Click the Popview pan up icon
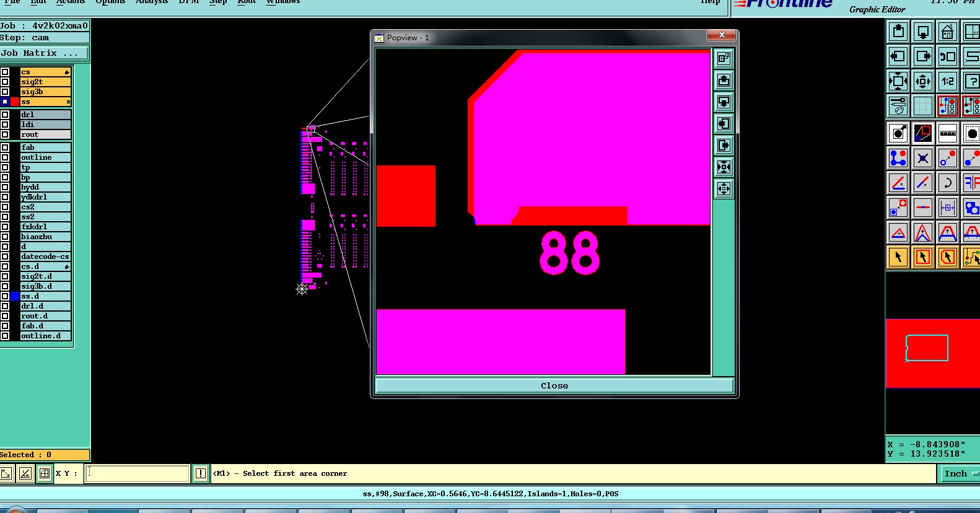The image size is (980, 513). tap(724, 80)
